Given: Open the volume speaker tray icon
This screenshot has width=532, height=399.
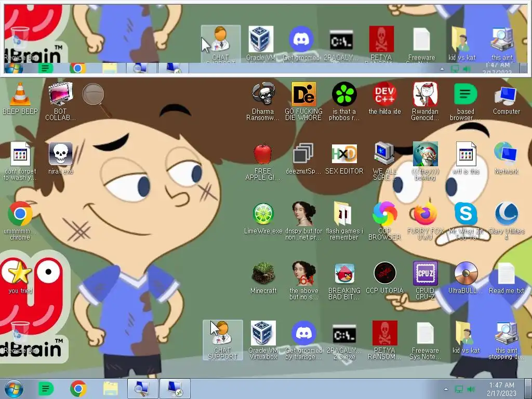Looking at the screenshot, I should (471, 389).
